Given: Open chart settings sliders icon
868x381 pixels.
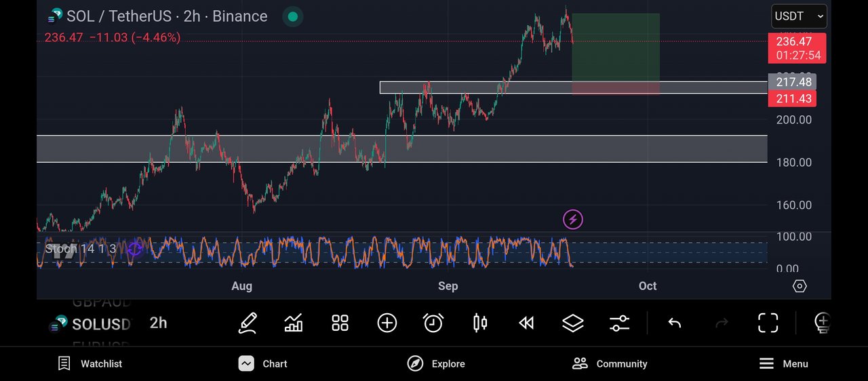Looking at the screenshot, I should [x=619, y=323].
